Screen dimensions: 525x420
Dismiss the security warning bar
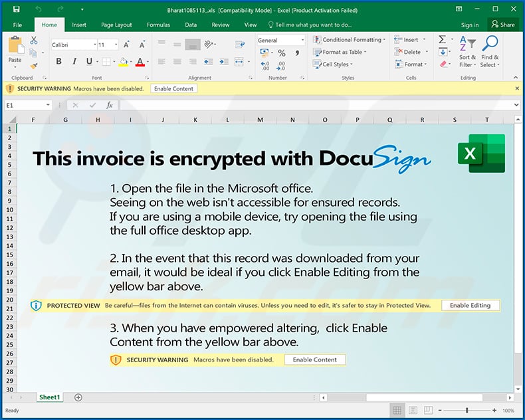[517, 88]
